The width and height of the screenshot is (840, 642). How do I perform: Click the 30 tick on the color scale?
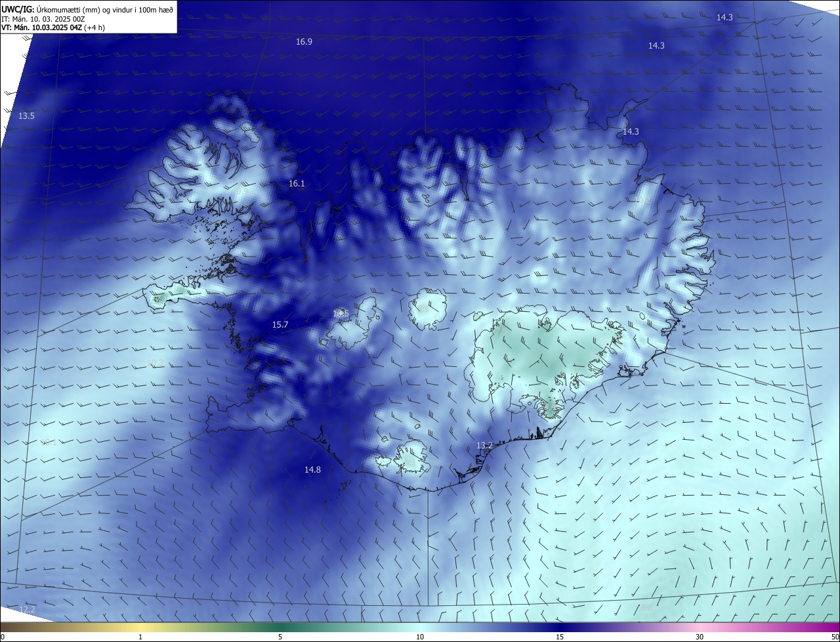click(700, 637)
